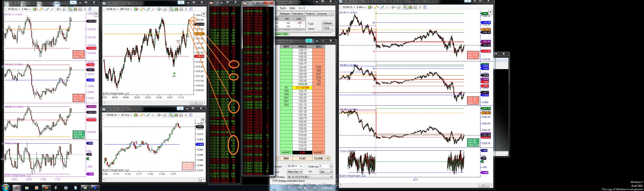
Task: Open Account dropdown showing Mario Gera
Action: (295, 172)
